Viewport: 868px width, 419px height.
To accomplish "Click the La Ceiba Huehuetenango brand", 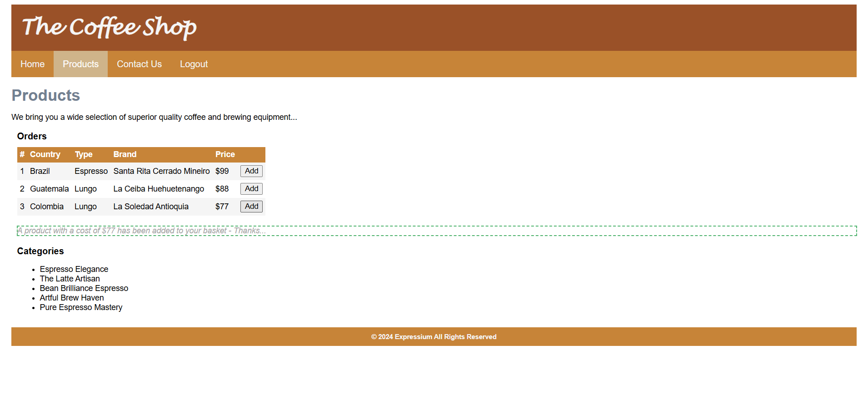I will [159, 189].
